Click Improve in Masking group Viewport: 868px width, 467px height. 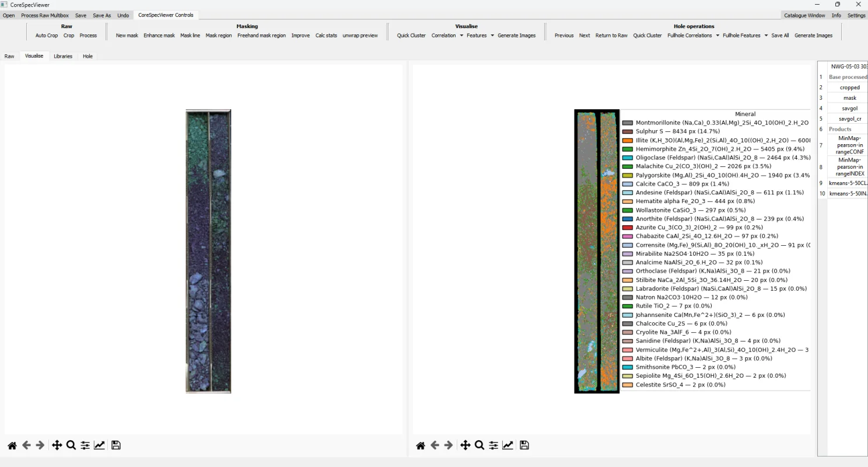300,36
